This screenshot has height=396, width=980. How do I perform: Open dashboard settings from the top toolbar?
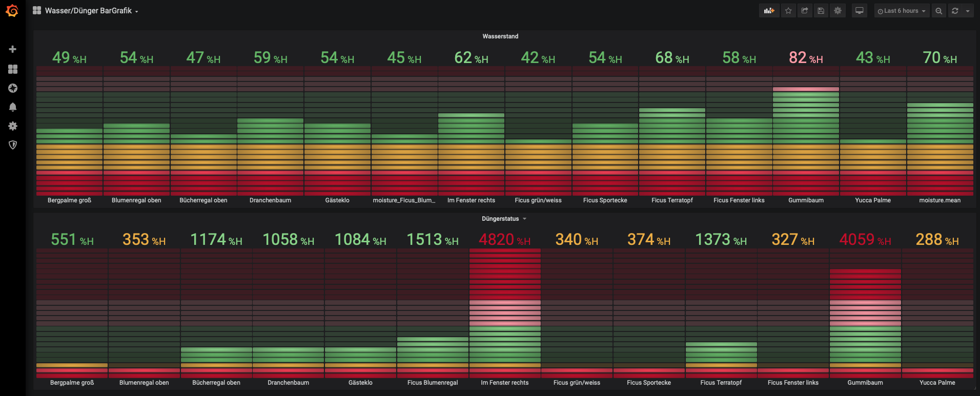point(838,11)
